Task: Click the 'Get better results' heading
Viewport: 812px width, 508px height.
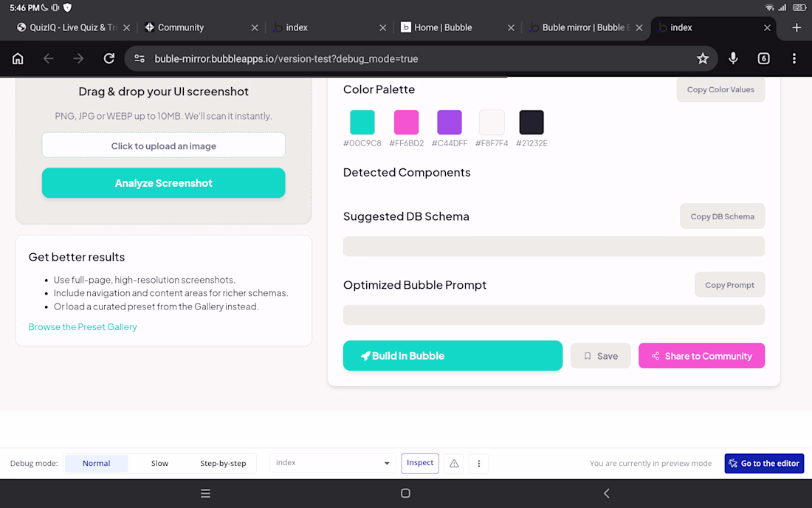Action: click(77, 258)
